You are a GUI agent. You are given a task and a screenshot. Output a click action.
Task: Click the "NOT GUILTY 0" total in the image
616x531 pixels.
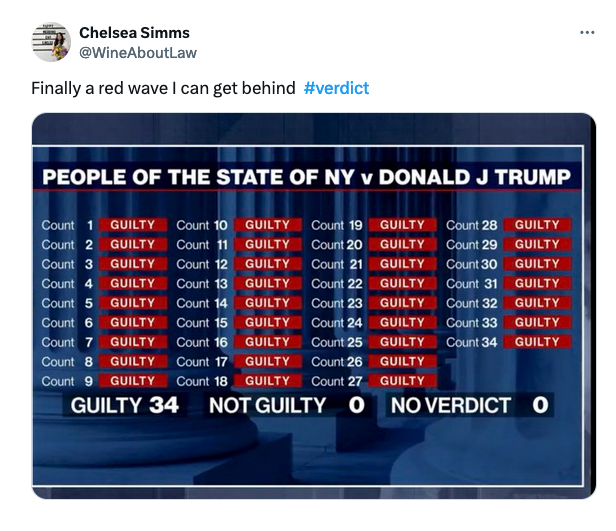[x=286, y=406]
